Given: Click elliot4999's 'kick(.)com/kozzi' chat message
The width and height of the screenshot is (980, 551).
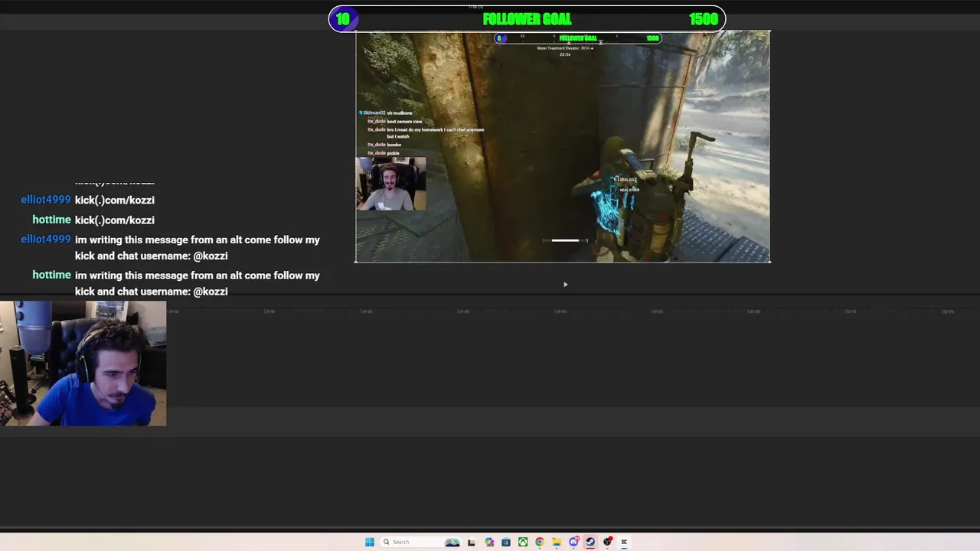Looking at the screenshot, I should (115, 200).
